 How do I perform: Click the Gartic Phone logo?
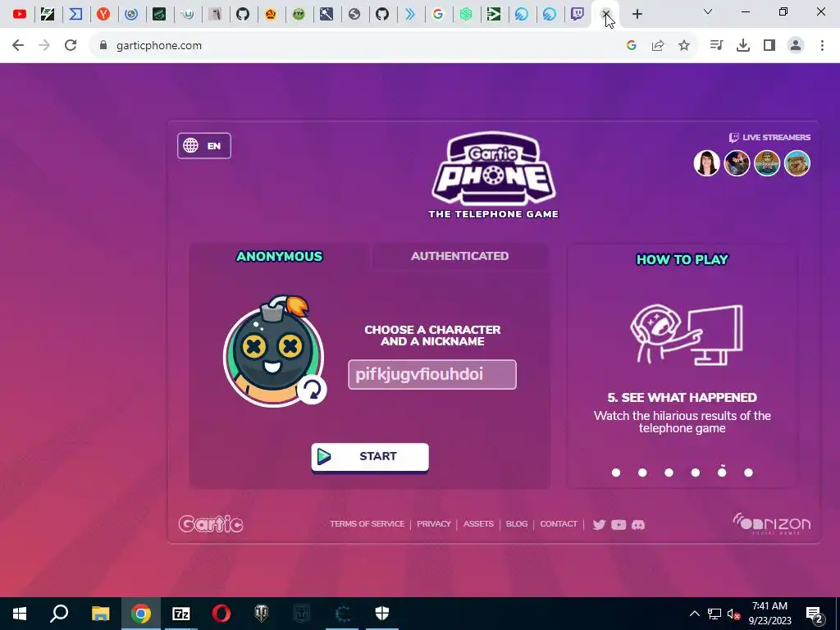pos(493,176)
